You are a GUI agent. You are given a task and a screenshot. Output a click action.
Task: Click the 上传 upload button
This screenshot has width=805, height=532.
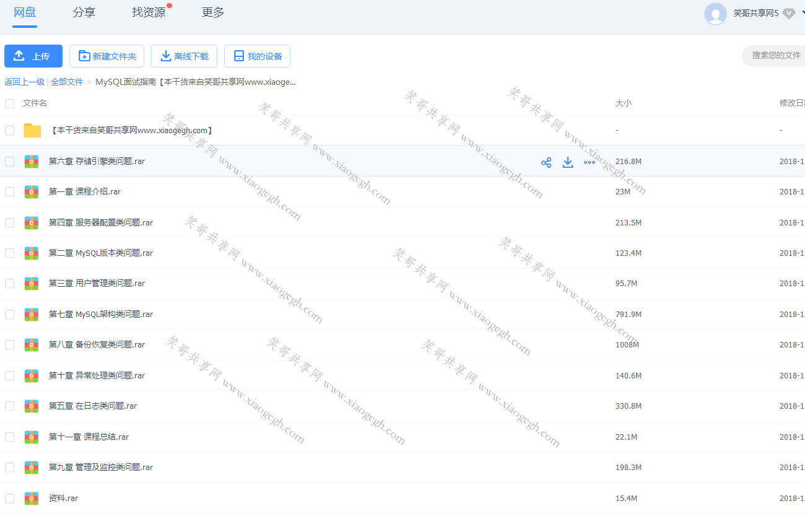tap(33, 56)
